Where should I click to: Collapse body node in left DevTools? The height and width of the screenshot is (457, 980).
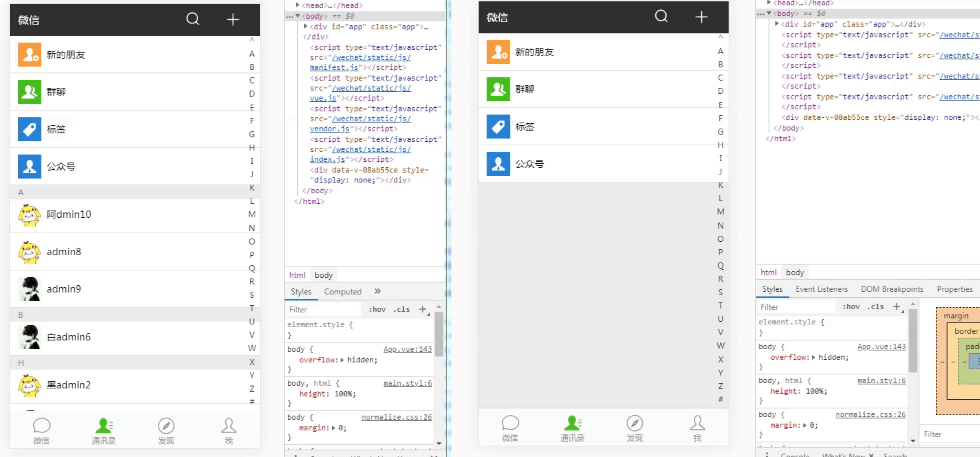point(298,15)
